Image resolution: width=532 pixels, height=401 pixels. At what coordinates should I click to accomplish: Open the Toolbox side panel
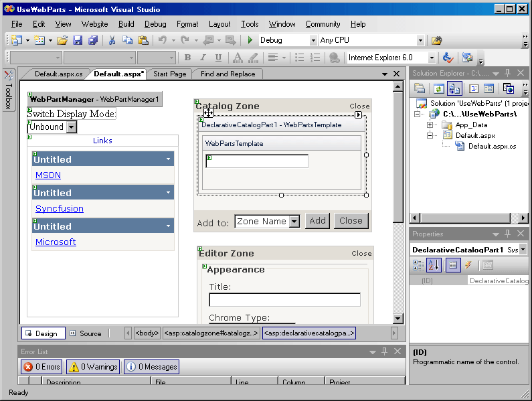click(9, 92)
